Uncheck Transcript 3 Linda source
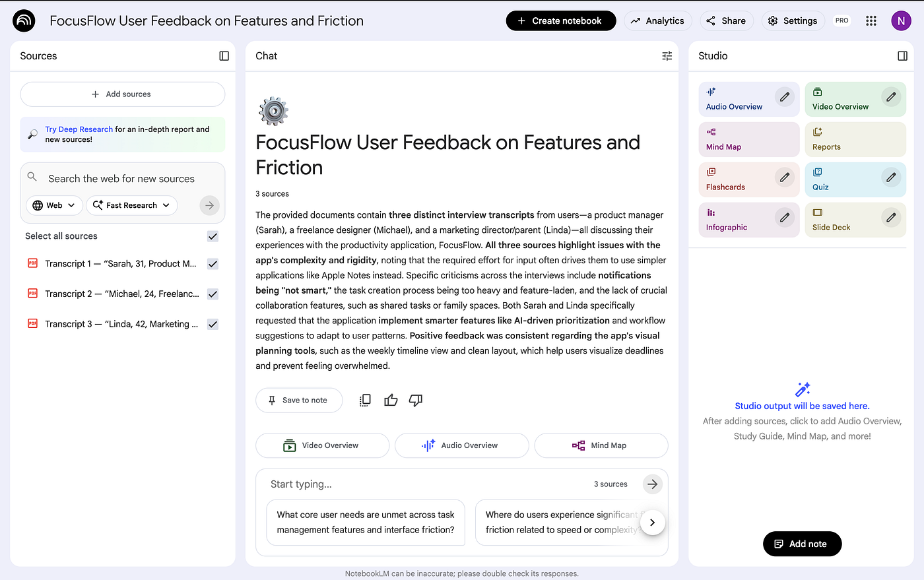The image size is (924, 580). click(213, 324)
